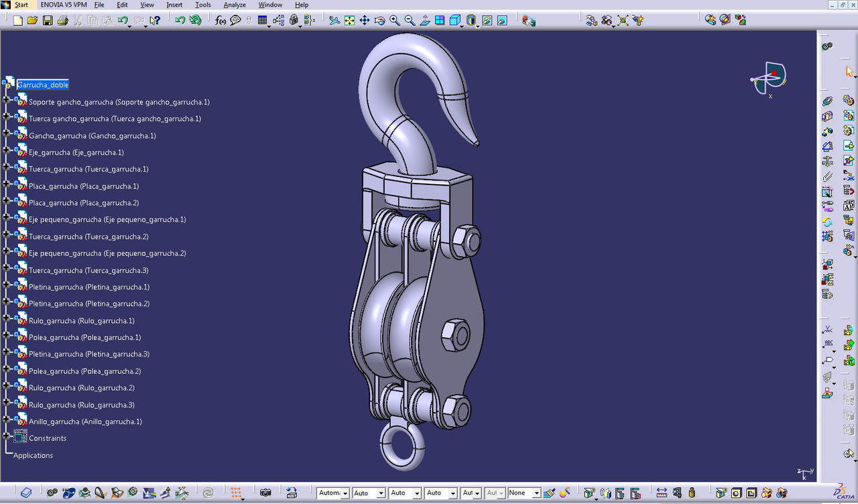Select the Rotate view tool
The height and width of the screenshot is (504, 858).
pyautogui.click(x=379, y=21)
